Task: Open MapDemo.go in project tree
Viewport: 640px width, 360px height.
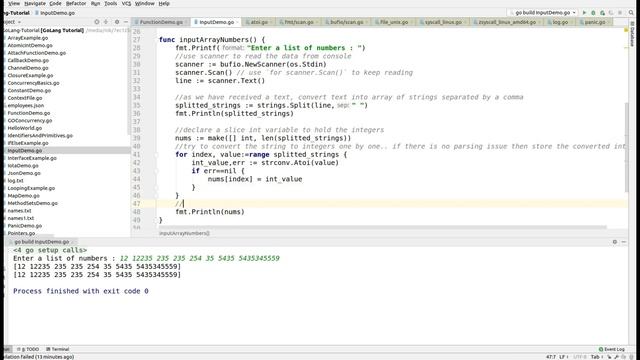Action: point(23,196)
